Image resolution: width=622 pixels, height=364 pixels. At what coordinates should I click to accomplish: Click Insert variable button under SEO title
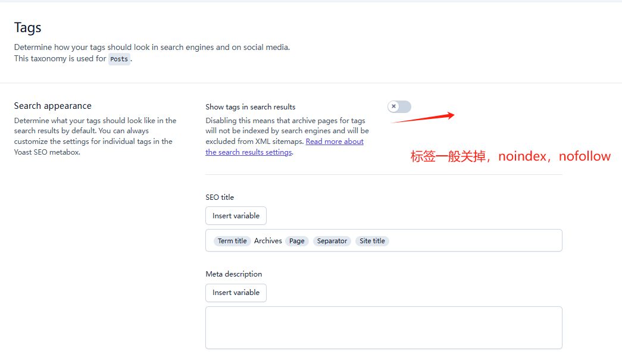coord(236,216)
